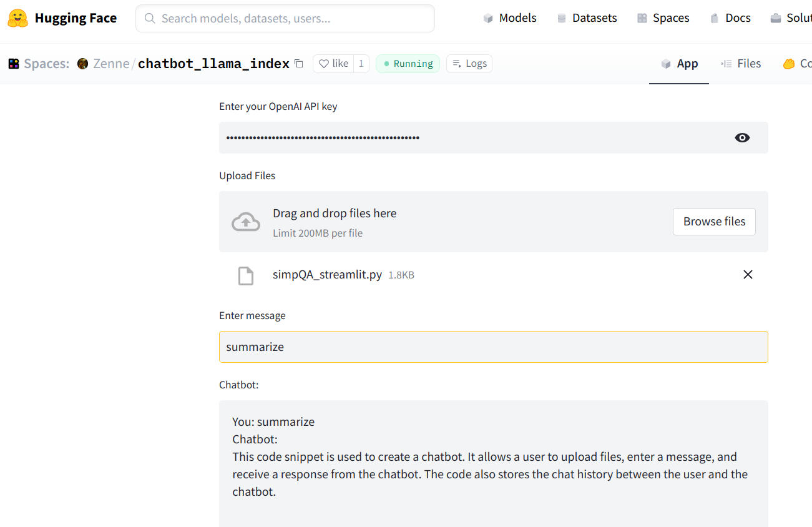Remove the simpQA_streamlit.py uploaded file
This screenshot has width=812, height=527.
click(x=748, y=275)
